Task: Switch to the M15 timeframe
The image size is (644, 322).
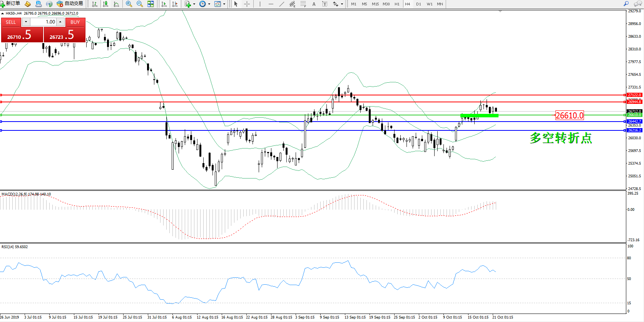Action: [x=375, y=4]
